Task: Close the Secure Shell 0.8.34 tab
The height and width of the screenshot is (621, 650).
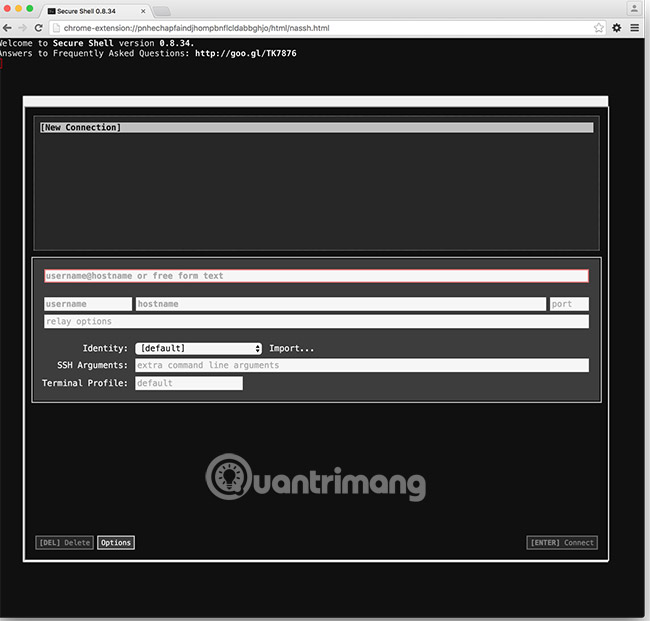Action: tap(143, 11)
